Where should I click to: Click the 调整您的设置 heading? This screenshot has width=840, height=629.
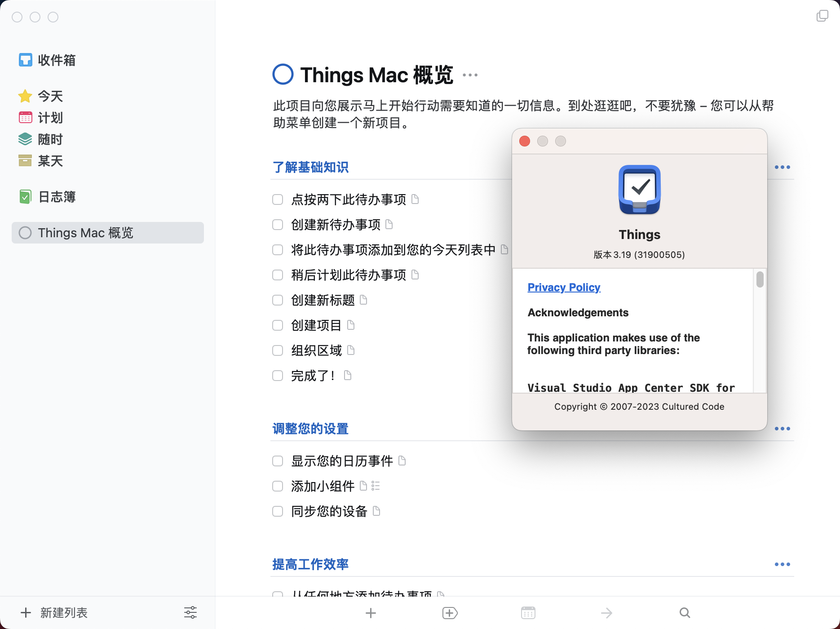(x=310, y=429)
